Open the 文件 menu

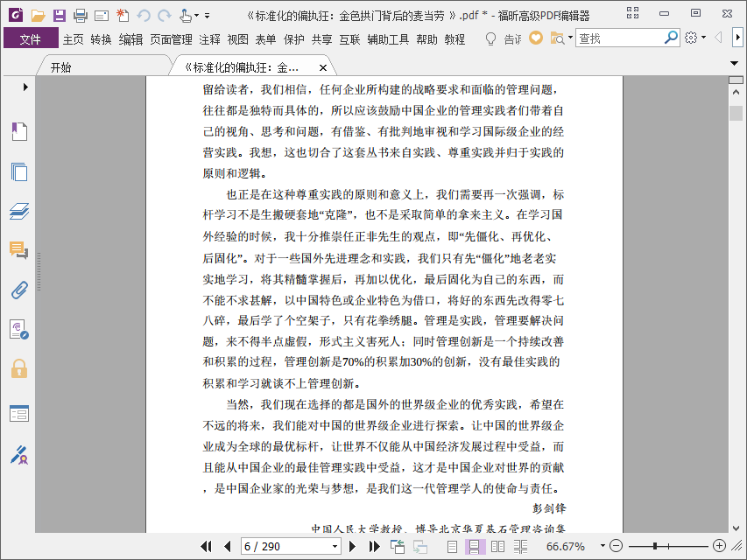(x=31, y=38)
